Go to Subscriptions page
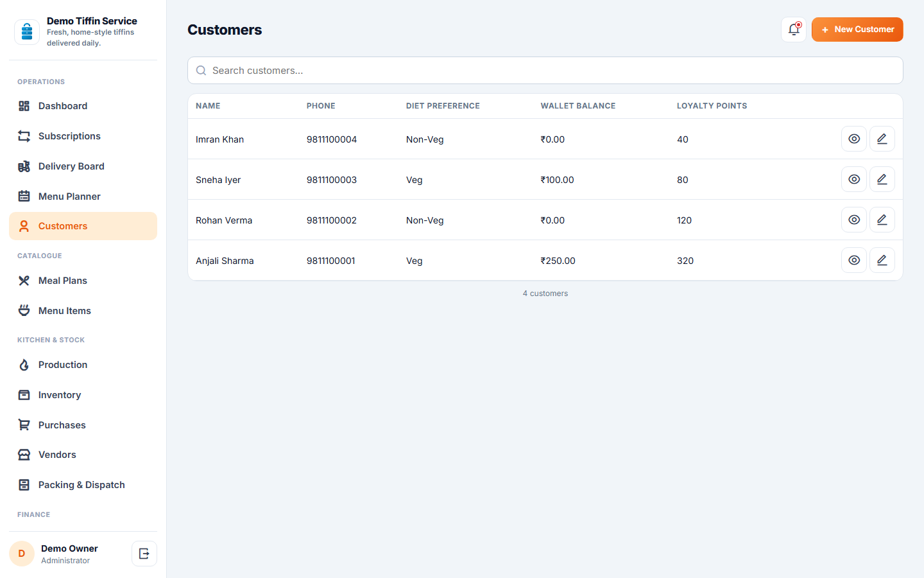This screenshot has height=578, width=924. (83, 136)
